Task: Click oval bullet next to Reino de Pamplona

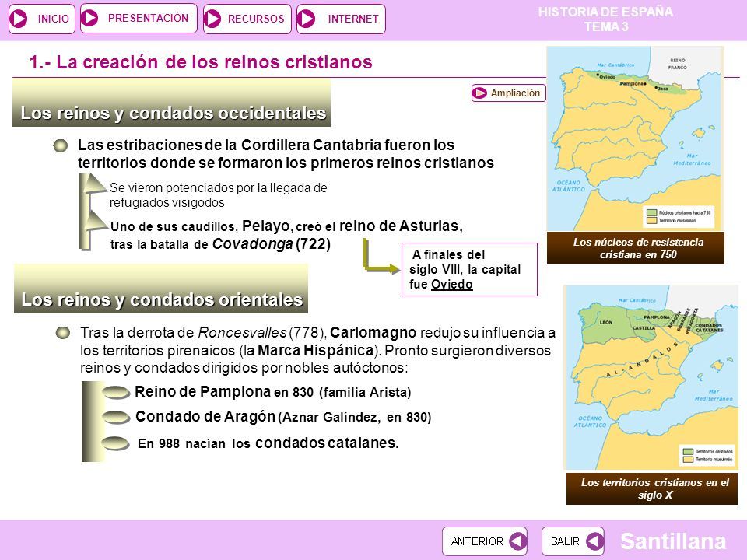Action: [x=116, y=392]
